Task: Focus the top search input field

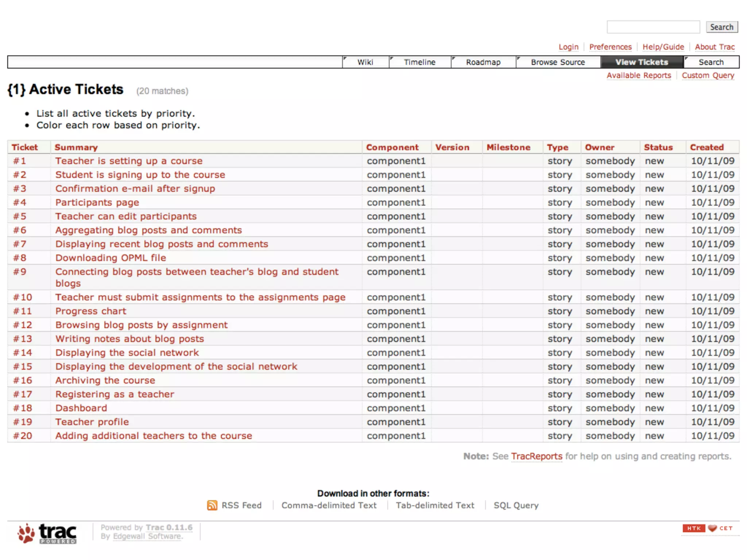Action: 653,27
